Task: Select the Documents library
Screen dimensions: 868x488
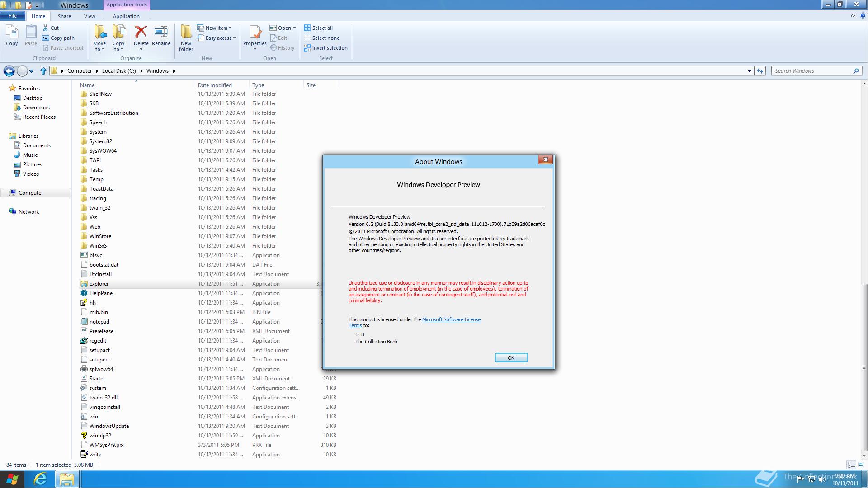Action: point(37,145)
